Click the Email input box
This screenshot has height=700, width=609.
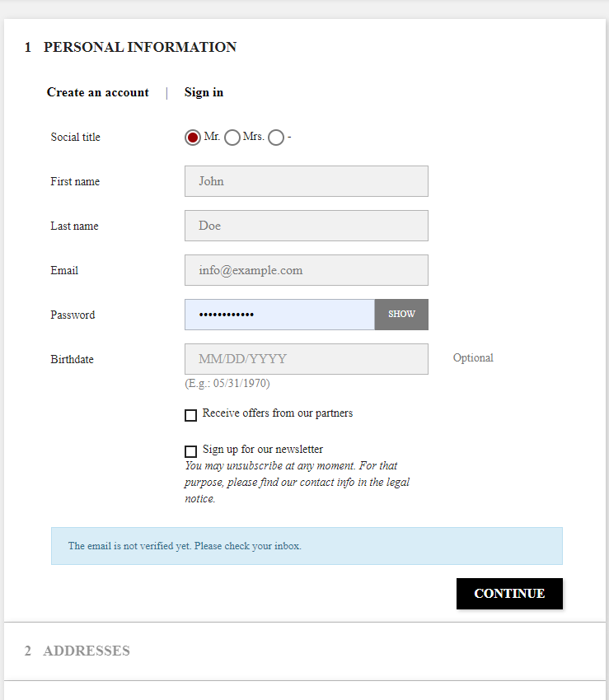(306, 270)
